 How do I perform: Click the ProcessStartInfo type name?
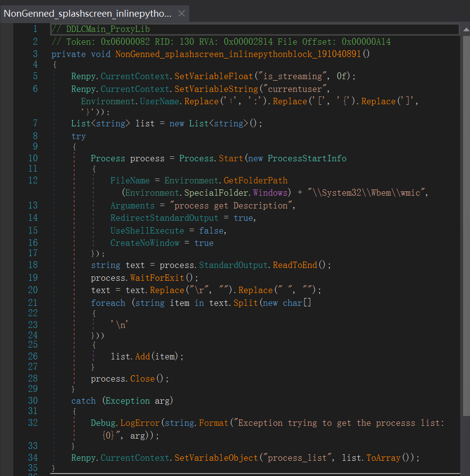point(307,158)
